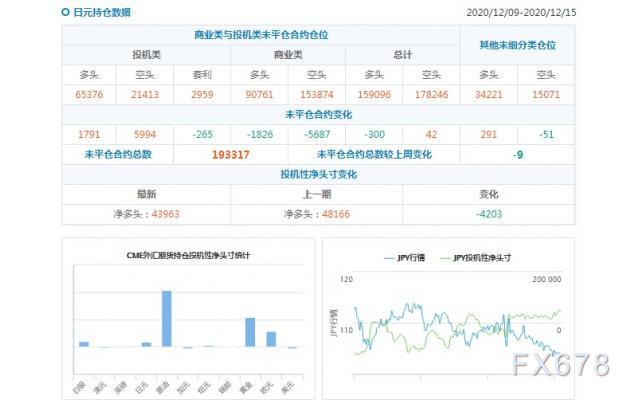
Task: Click the 其他未细分类仓位 header
Action: tap(517, 45)
